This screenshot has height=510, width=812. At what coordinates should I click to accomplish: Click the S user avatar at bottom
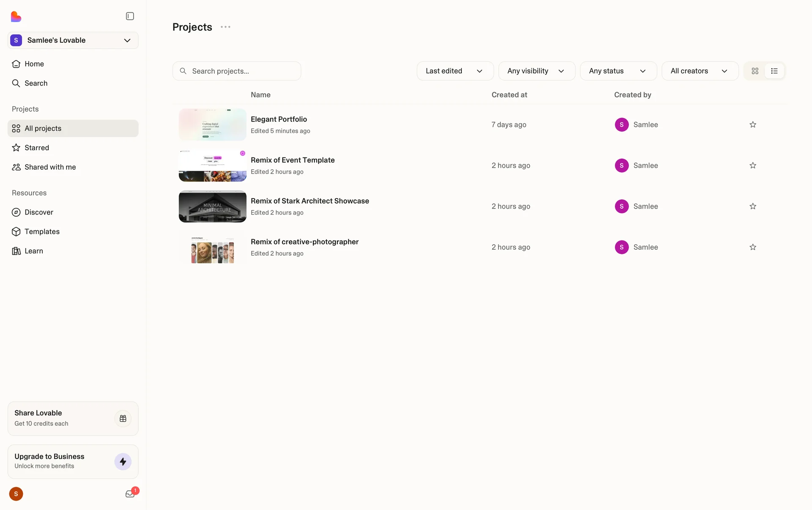click(16, 493)
